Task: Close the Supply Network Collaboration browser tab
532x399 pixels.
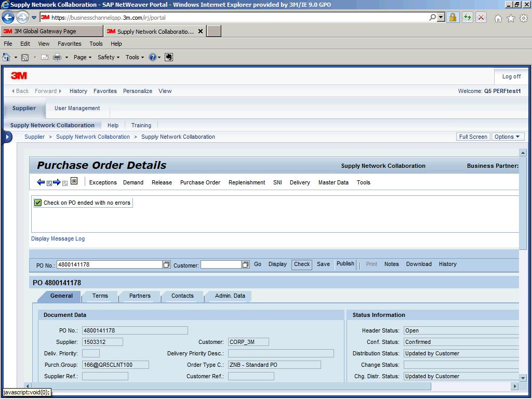Action: pyautogui.click(x=201, y=31)
